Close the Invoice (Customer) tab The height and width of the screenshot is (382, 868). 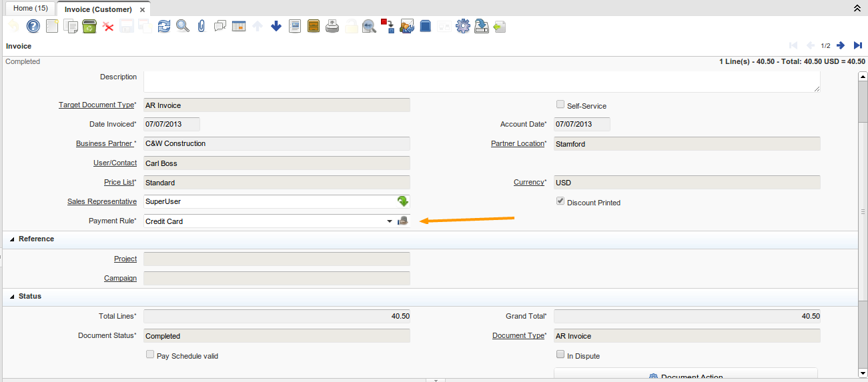tap(142, 10)
